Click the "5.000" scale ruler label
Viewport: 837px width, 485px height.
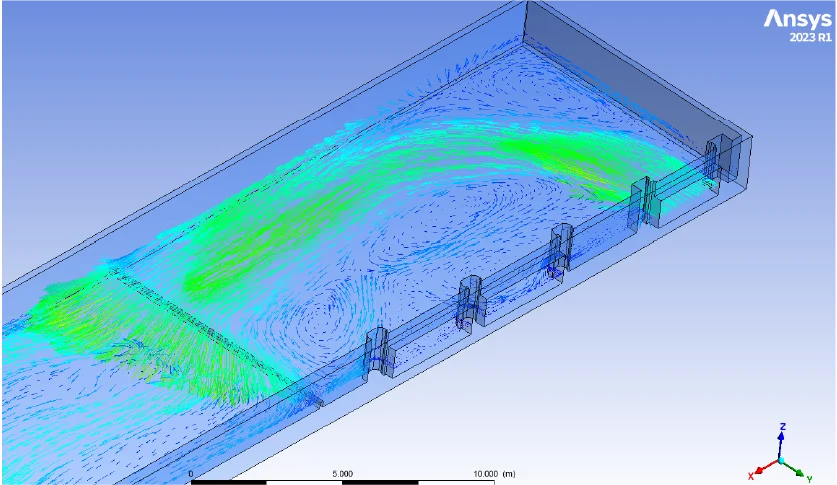[x=342, y=474]
